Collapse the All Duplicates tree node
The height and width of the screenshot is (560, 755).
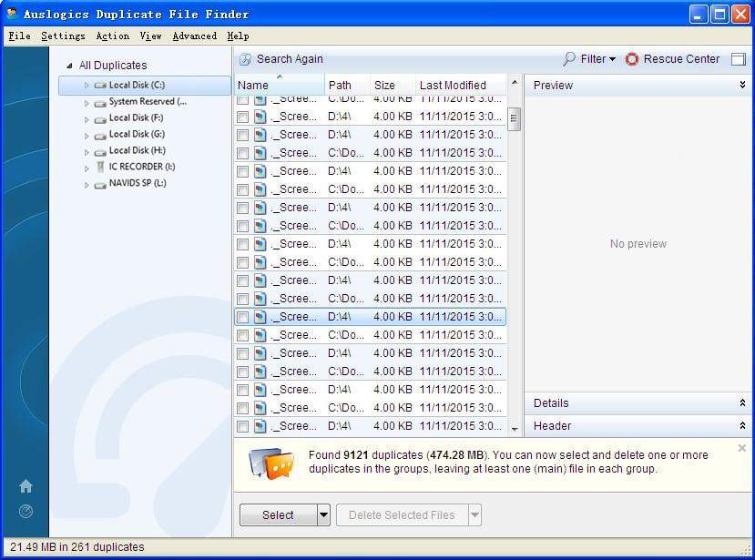pos(69,66)
